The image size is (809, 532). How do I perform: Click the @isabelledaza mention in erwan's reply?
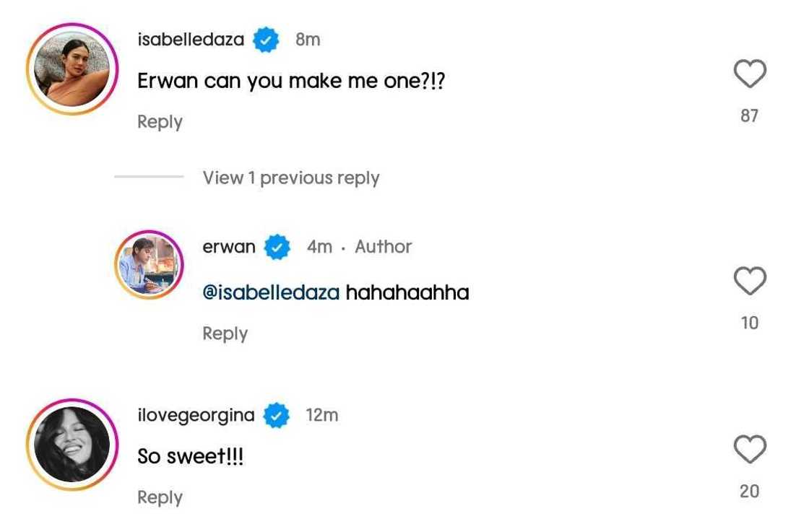[271, 292]
